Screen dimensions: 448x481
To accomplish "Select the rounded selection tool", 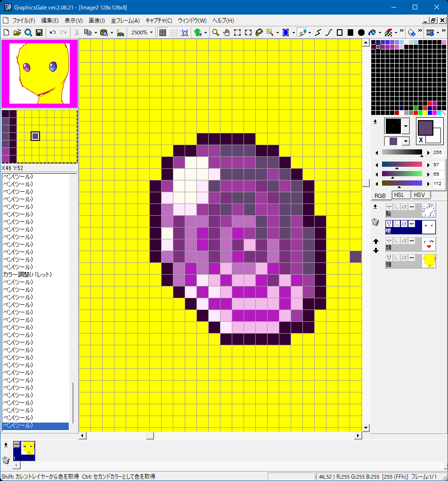I will tap(248, 33).
